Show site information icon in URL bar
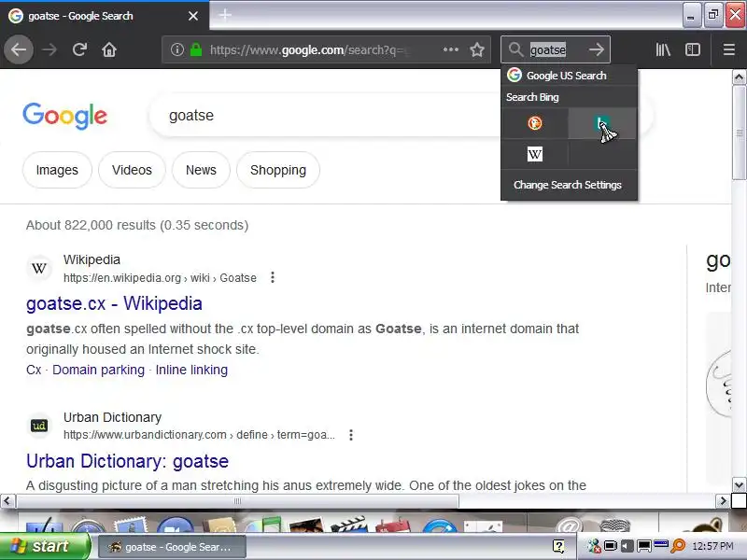Viewport: 747px width, 560px height. pos(176,49)
